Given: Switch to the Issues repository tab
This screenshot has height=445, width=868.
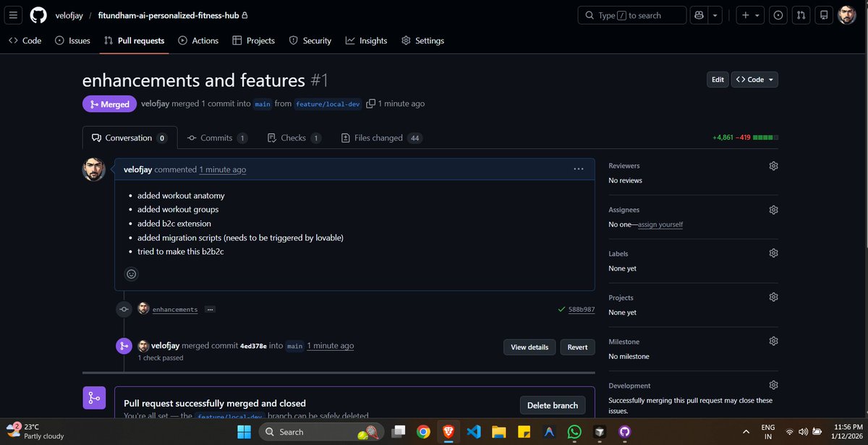Looking at the screenshot, I should point(73,41).
